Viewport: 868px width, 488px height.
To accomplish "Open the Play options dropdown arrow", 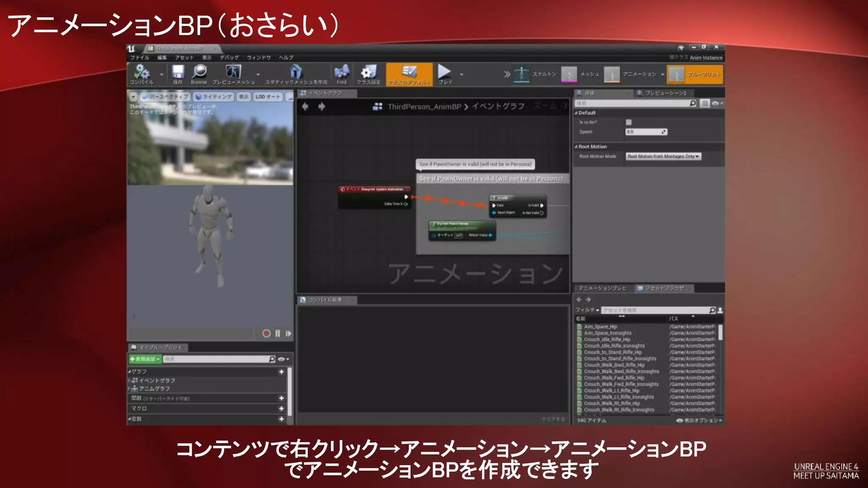I will pos(462,75).
